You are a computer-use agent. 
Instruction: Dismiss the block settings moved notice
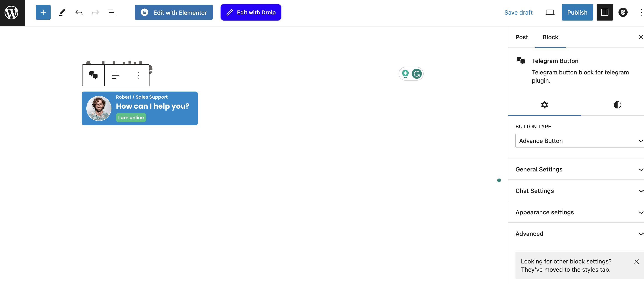point(636,261)
